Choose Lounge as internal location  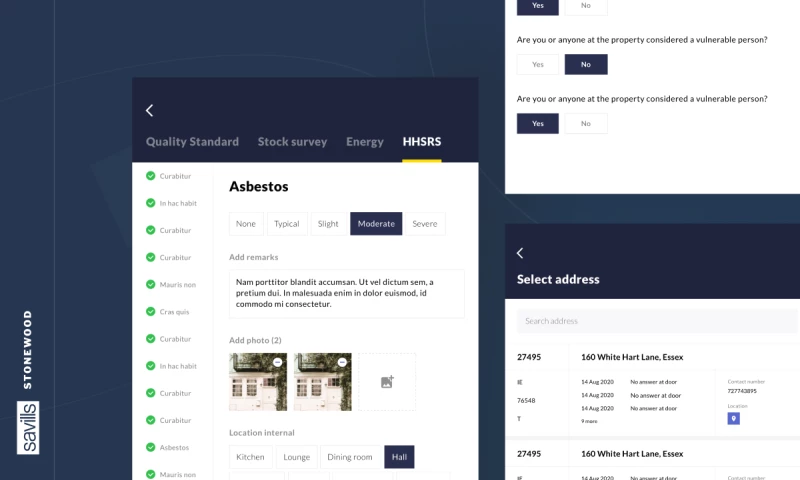coord(296,457)
